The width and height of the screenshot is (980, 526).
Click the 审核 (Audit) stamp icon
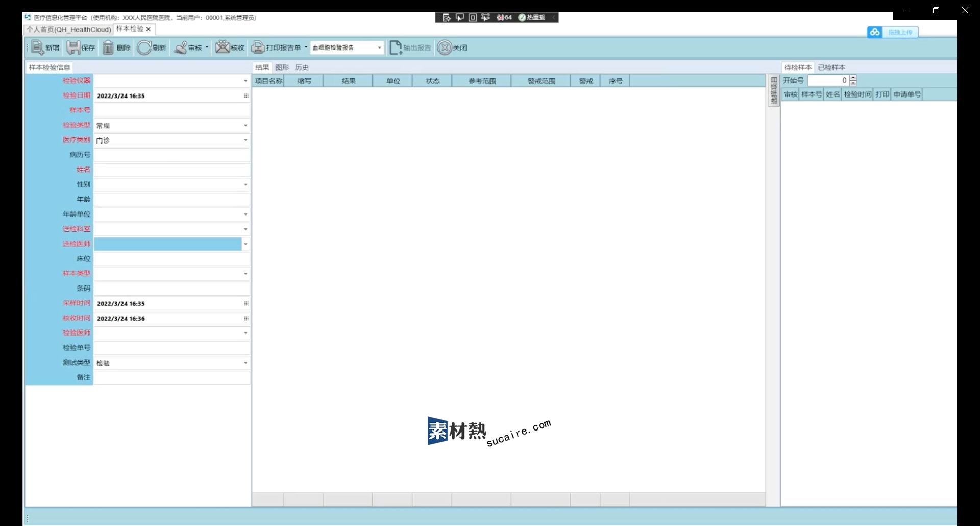(180, 47)
